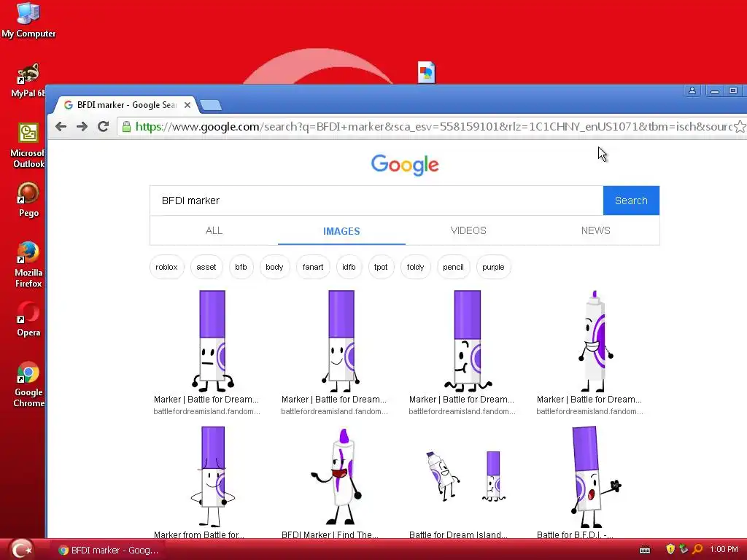The height and width of the screenshot is (560, 747).
Task: Switch to the VIDEOS tab
Action: (468, 230)
